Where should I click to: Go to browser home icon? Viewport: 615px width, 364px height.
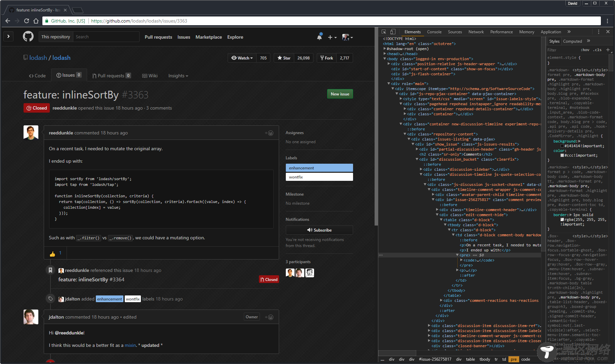pyautogui.click(x=36, y=21)
